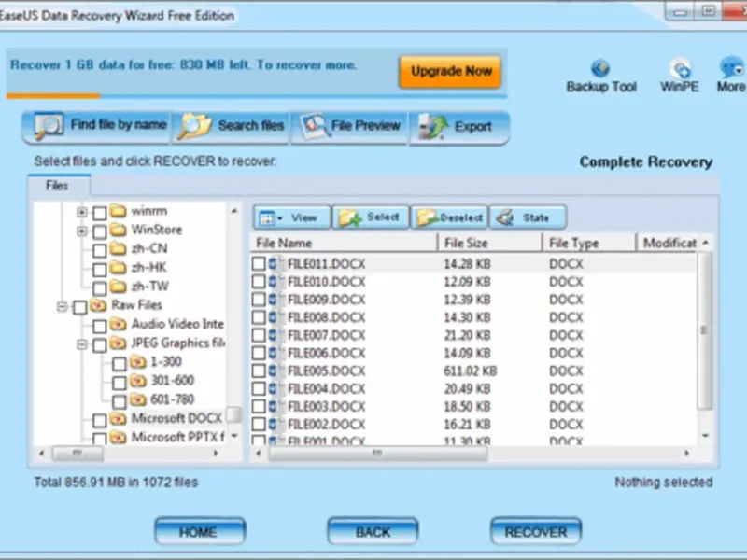Click the file list scroll-right arrow
The width and height of the screenshot is (747, 560).
686,454
